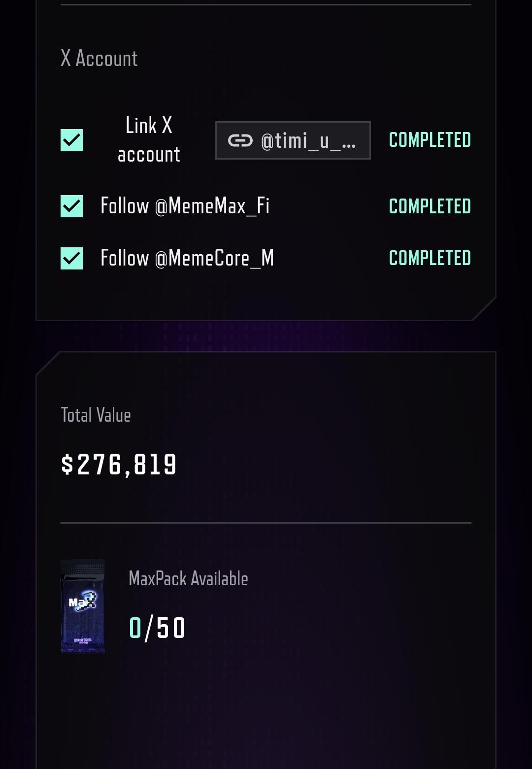
Task: Toggle the Follow @MemeMax_Fi checkbox
Action: tap(71, 206)
